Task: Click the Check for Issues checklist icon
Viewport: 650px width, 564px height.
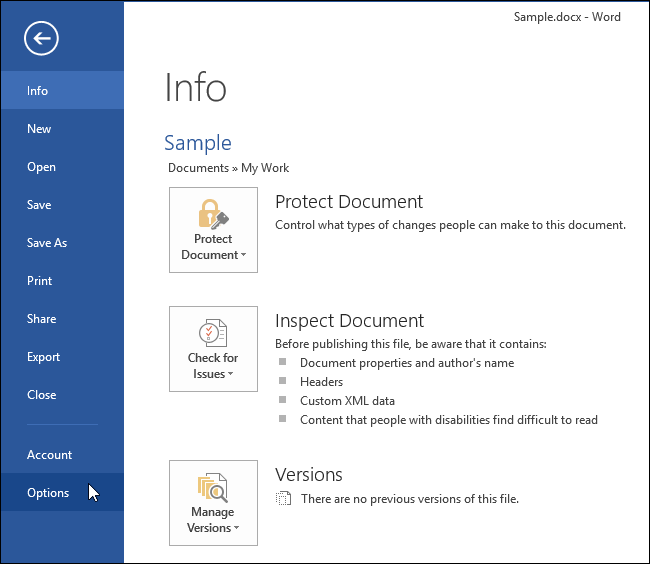Action: (213, 333)
